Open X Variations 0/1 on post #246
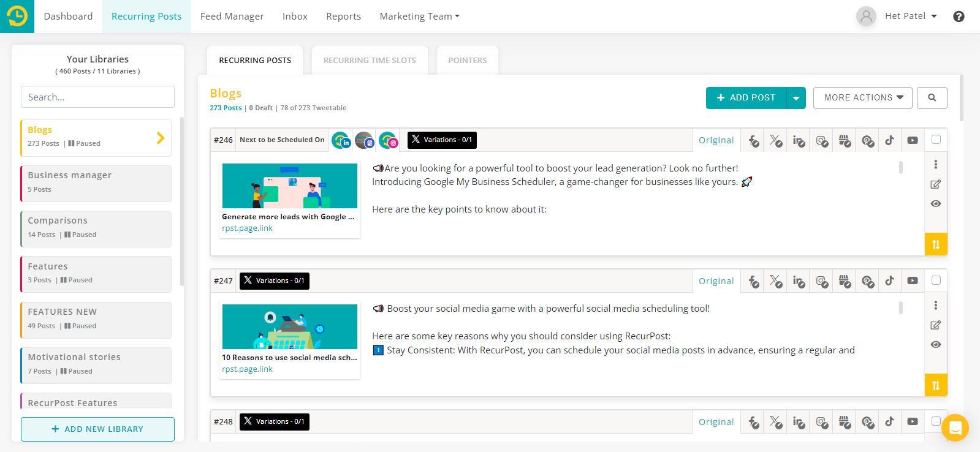 [x=442, y=140]
